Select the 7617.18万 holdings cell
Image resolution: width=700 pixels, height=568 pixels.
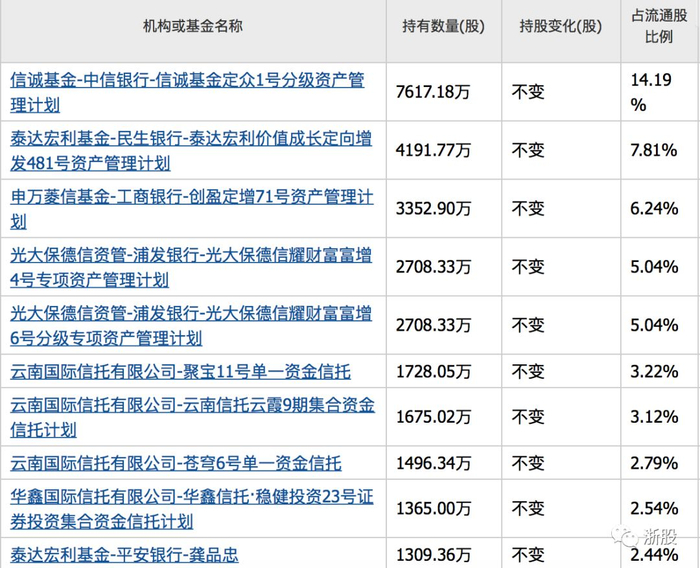433,92
